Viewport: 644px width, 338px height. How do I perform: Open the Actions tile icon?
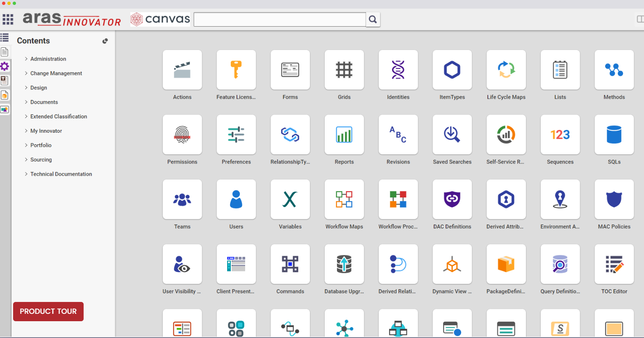182,70
